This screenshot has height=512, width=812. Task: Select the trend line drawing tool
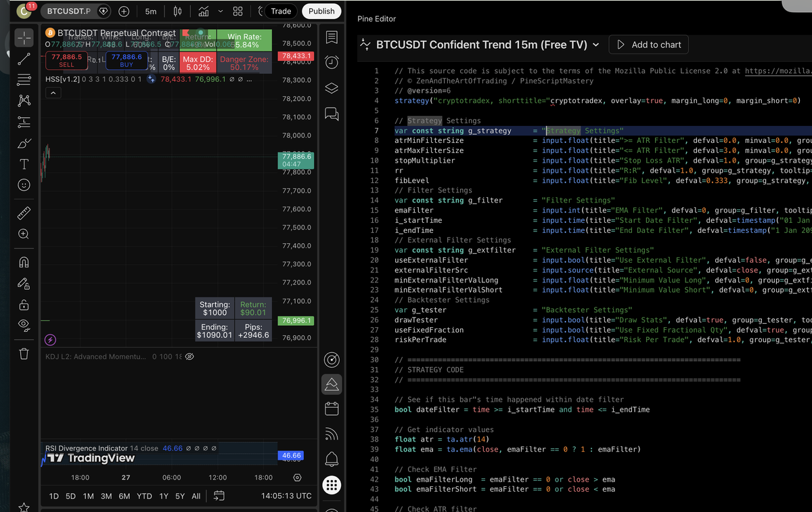click(24, 58)
